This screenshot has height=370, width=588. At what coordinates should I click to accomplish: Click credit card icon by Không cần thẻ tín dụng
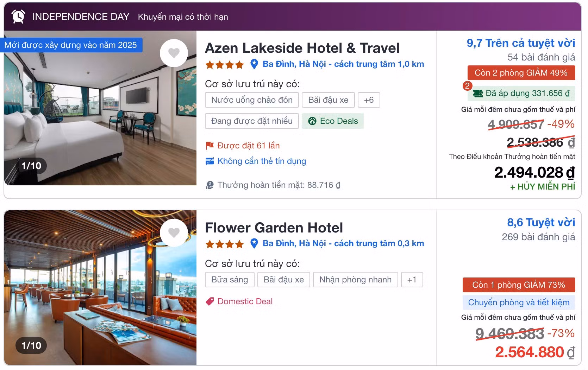point(210,161)
